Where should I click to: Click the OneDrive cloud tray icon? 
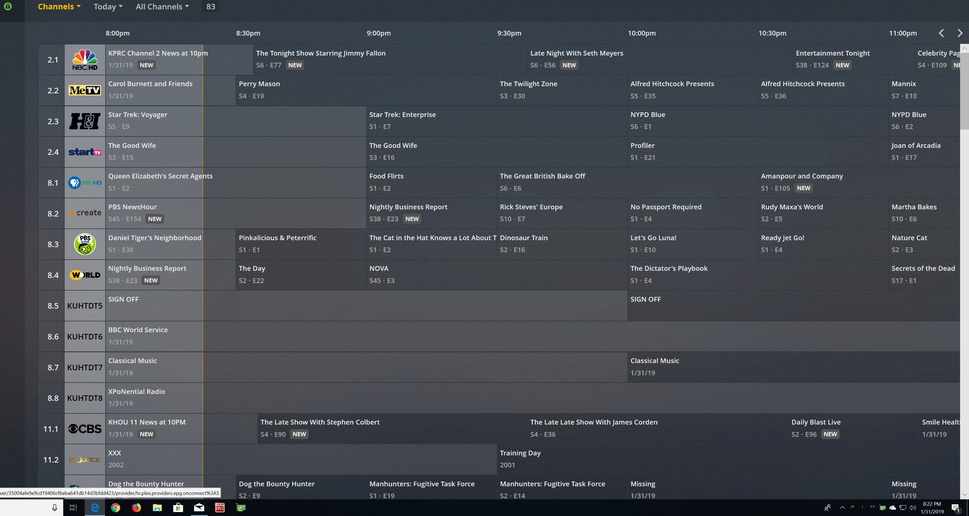(x=892, y=508)
